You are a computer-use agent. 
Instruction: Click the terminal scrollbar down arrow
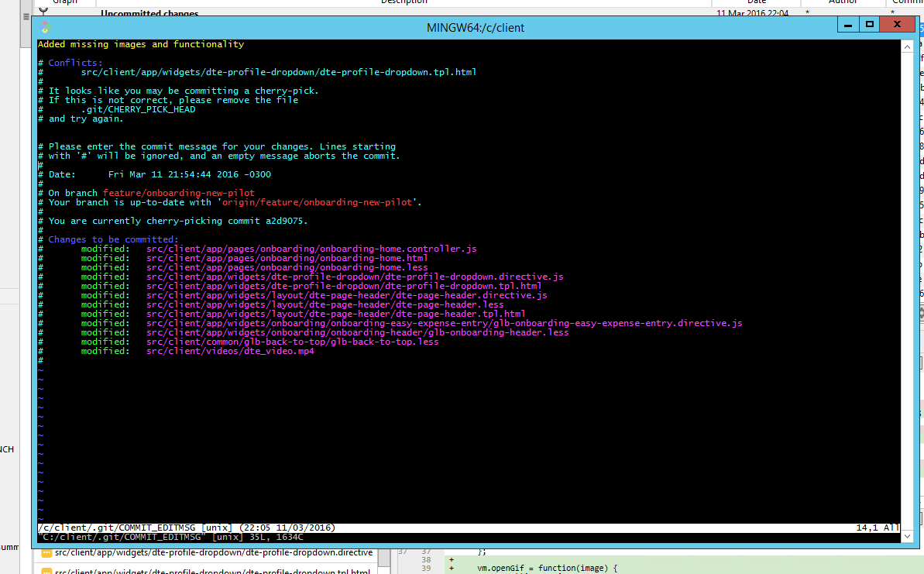click(x=907, y=536)
